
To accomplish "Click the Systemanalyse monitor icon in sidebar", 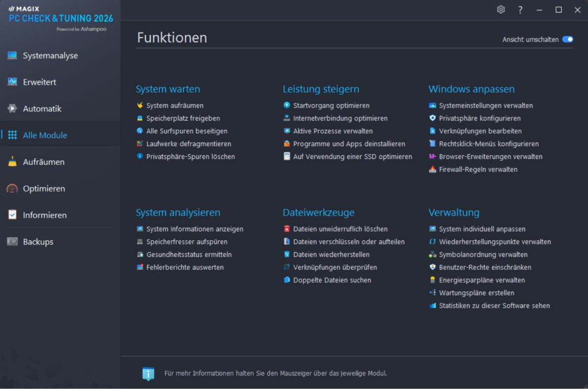I will tap(12, 55).
